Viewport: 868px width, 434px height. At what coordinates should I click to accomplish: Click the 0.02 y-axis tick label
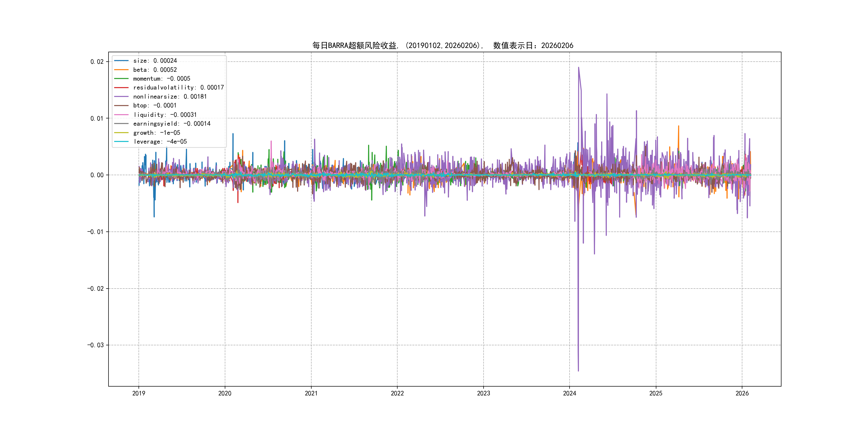[x=97, y=62]
